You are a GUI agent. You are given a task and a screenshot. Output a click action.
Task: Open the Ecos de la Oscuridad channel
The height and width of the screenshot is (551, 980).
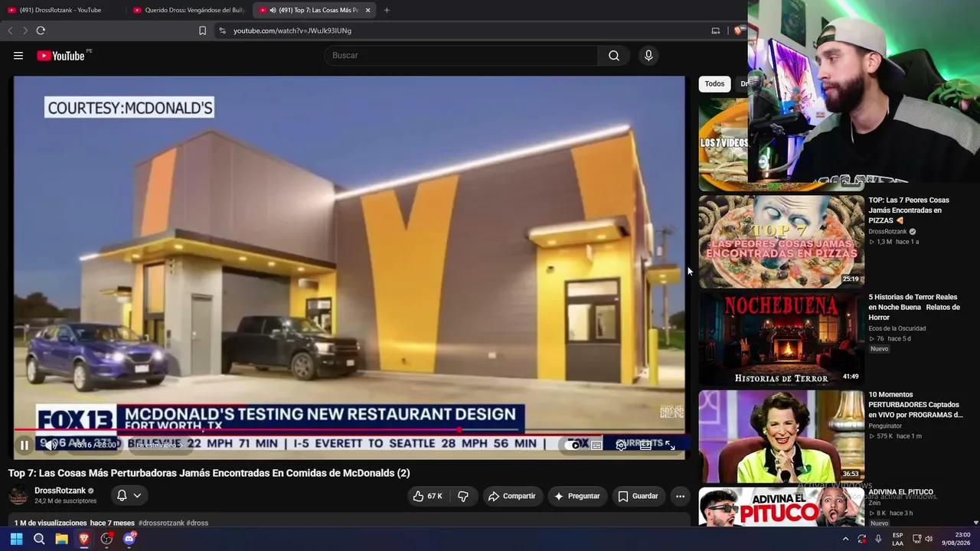point(897,328)
